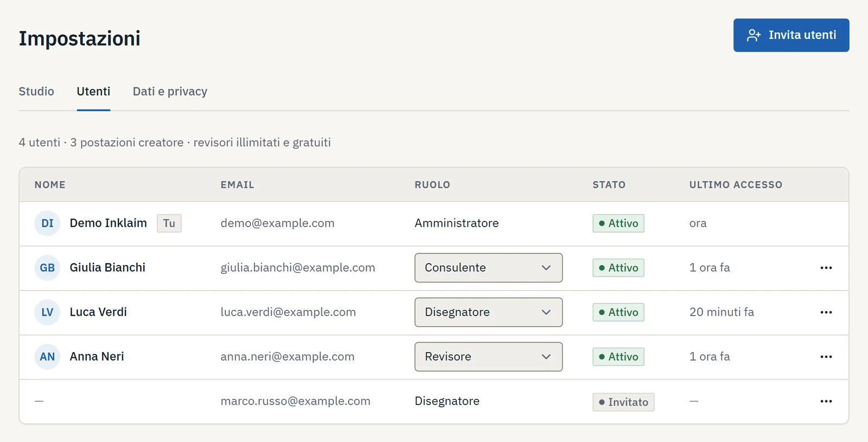Click the Attivo status of Luca Verdi
The height and width of the screenshot is (442, 868).
[x=618, y=312]
